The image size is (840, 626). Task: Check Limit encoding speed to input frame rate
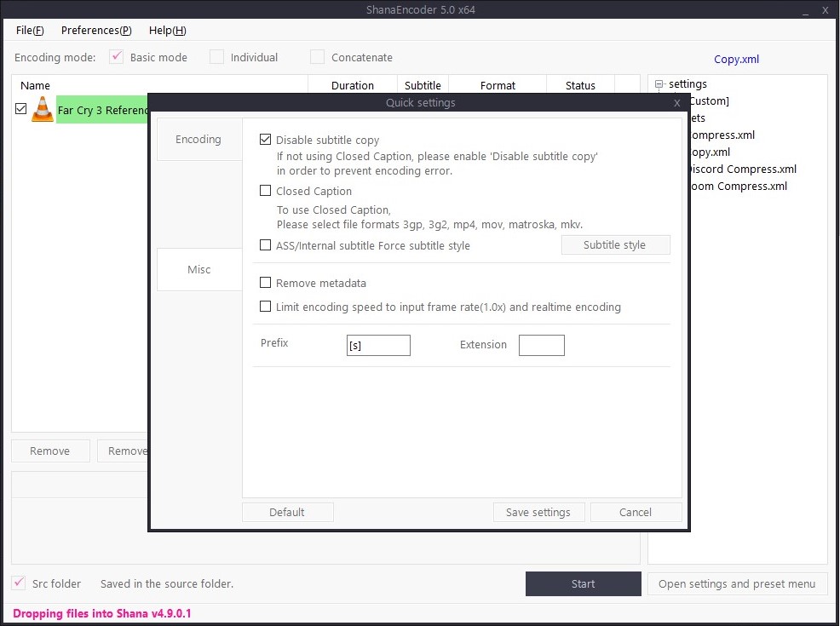click(265, 307)
